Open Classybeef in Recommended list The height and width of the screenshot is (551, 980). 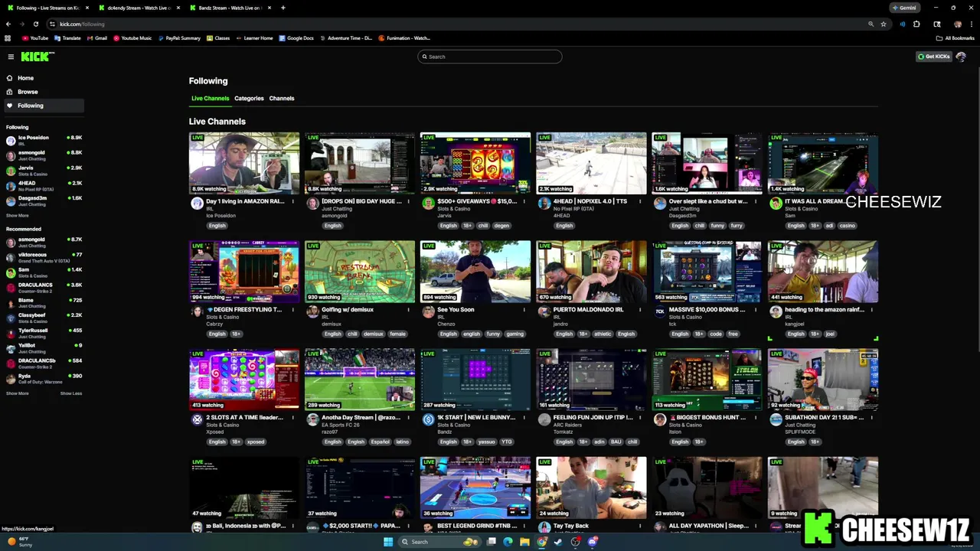point(44,318)
